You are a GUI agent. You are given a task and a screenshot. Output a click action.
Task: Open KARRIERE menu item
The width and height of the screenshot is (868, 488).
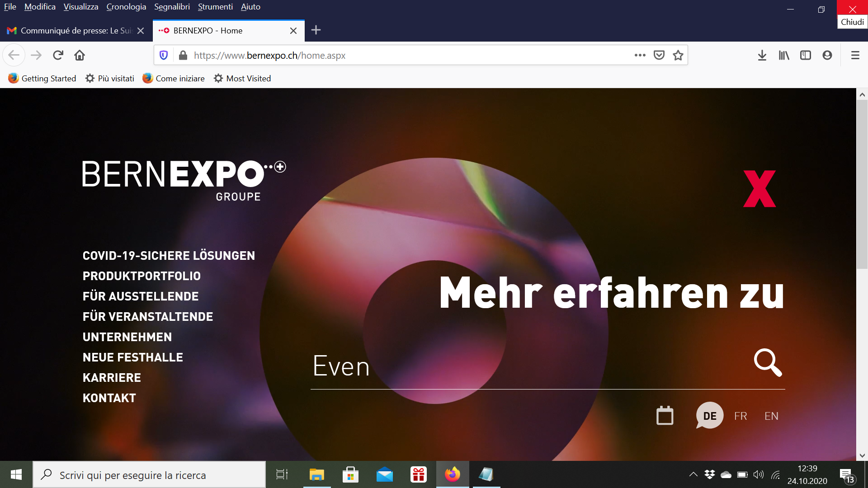point(112,378)
